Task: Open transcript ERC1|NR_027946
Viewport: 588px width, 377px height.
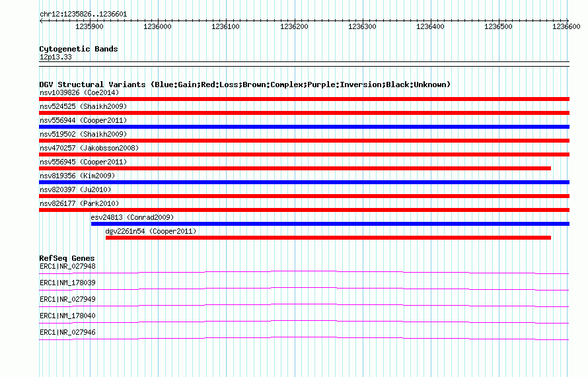Action: coord(67,332)
